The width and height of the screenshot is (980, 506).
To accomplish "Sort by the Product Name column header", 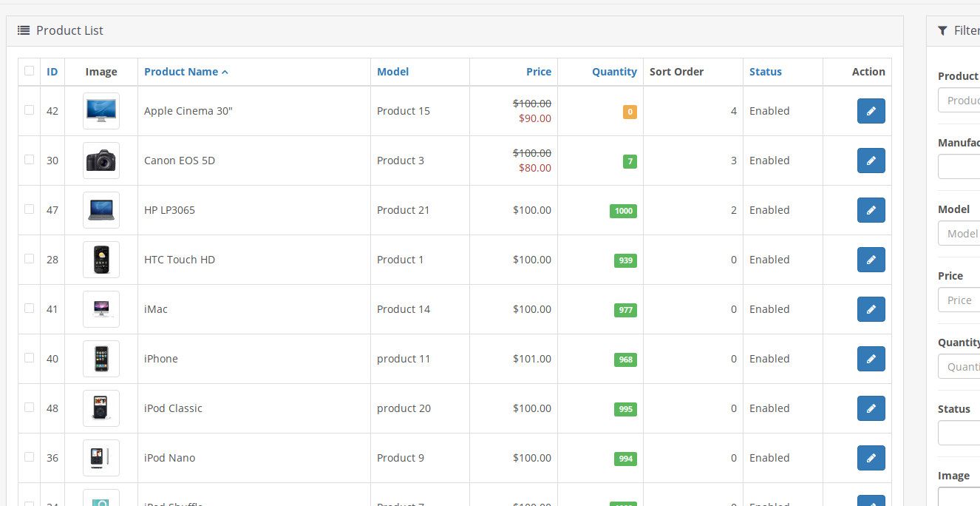I will point(186,72).
